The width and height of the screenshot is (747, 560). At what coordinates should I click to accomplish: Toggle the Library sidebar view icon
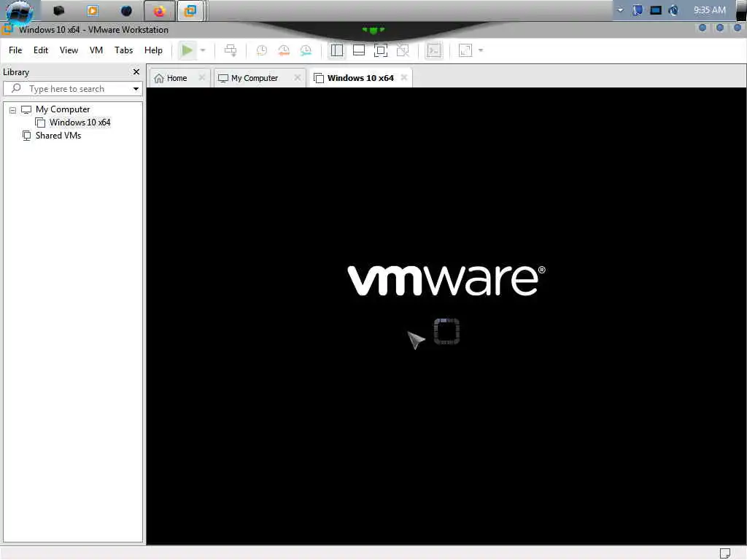tap(337, 50)
